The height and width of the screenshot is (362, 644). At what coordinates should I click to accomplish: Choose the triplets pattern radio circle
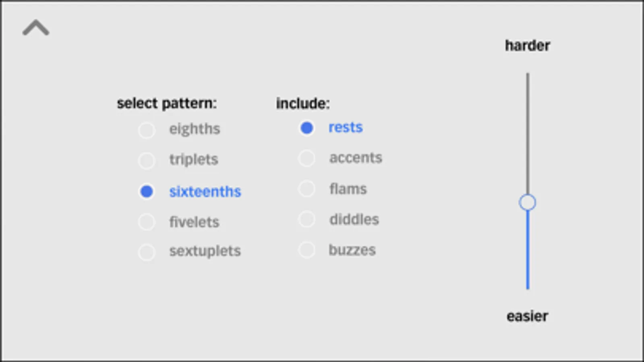[147, 160]
